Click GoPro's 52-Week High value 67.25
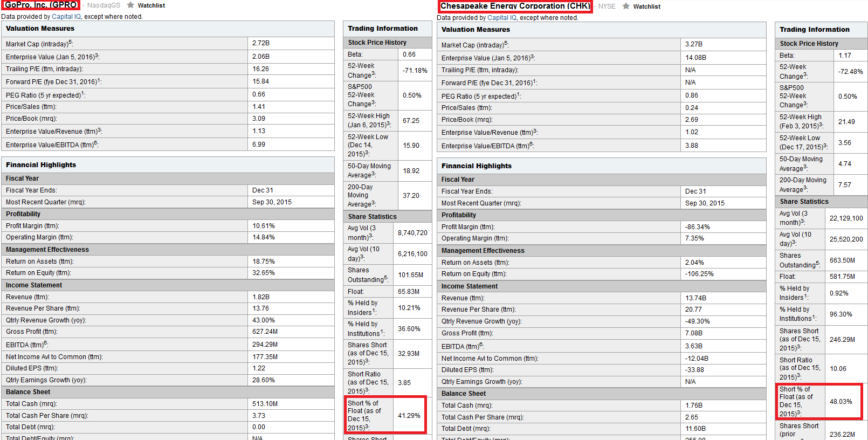The width and height of the screenshot is (868, 440). (411, 121)
